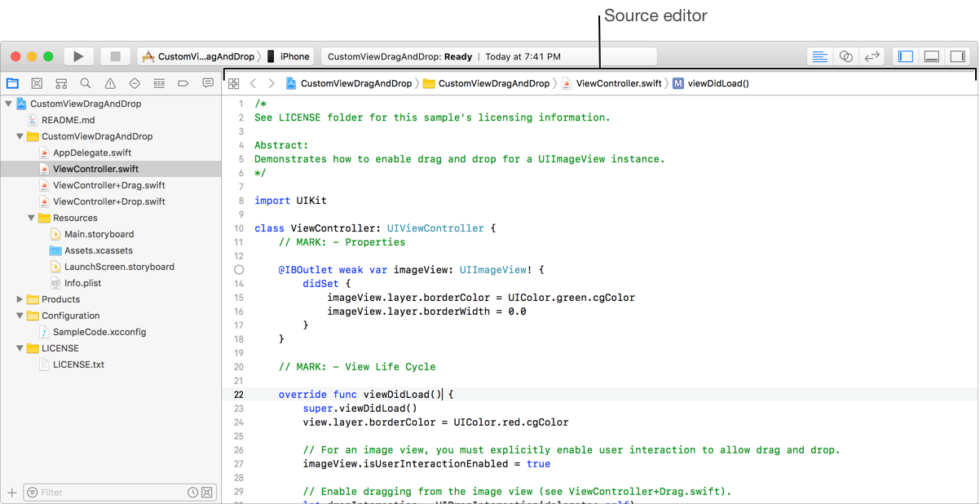
Task: Switch to the assistant editor
Action: pos(846,56)
